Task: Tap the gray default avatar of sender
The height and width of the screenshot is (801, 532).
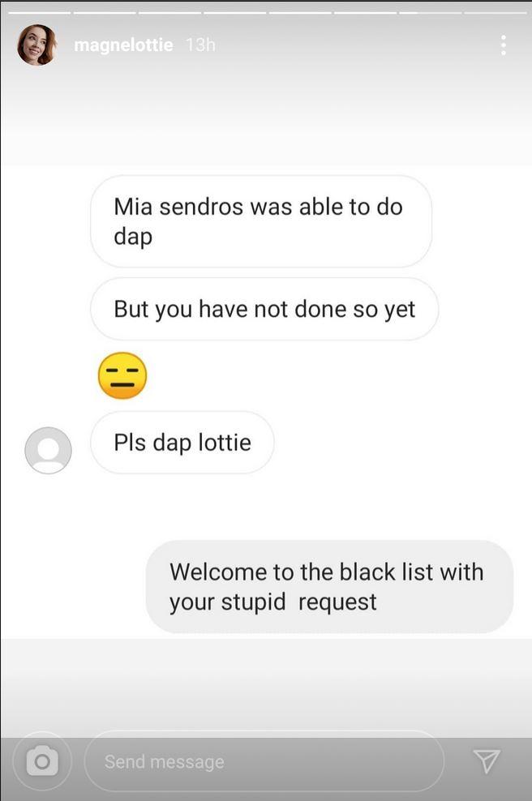Action: [48, 450]
